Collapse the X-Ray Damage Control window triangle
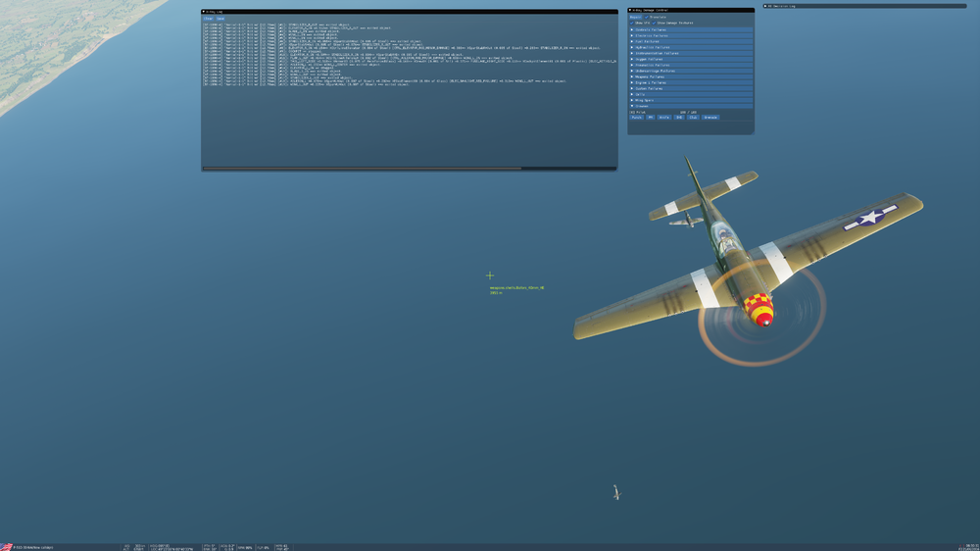Image resolution: width=980 pixels, height=551 pixels. click(x=630, y=10)
